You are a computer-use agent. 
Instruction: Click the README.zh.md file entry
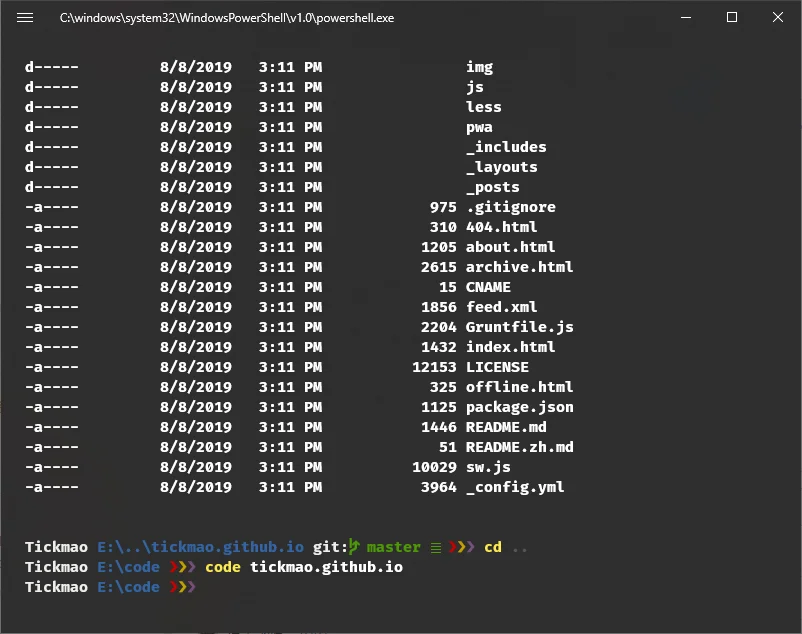[x=520, y=447]
